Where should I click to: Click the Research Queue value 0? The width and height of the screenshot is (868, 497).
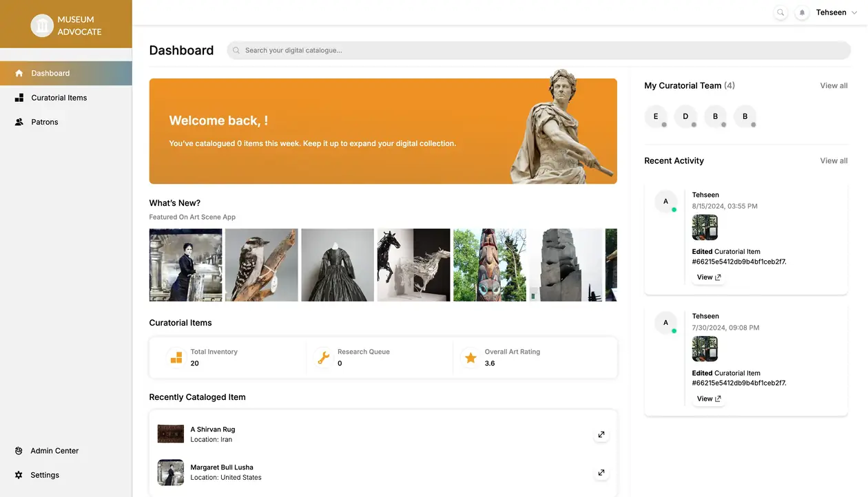[x=340, y=363]
